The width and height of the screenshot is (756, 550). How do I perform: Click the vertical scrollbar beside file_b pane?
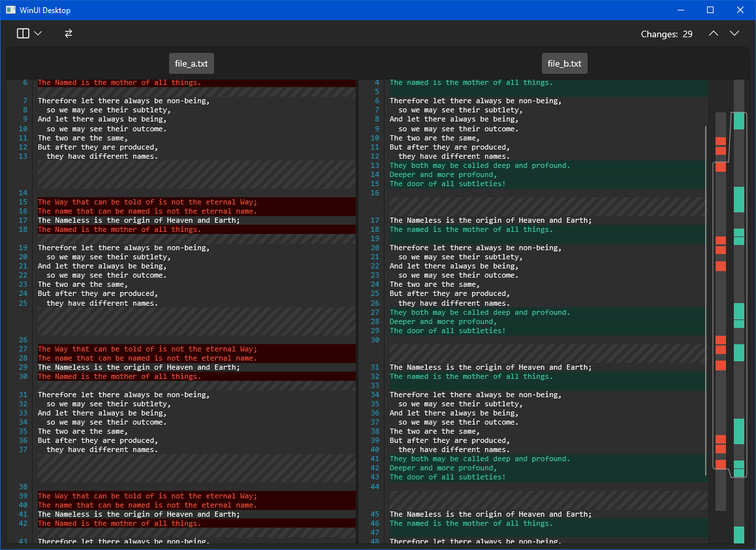point(706,300)
